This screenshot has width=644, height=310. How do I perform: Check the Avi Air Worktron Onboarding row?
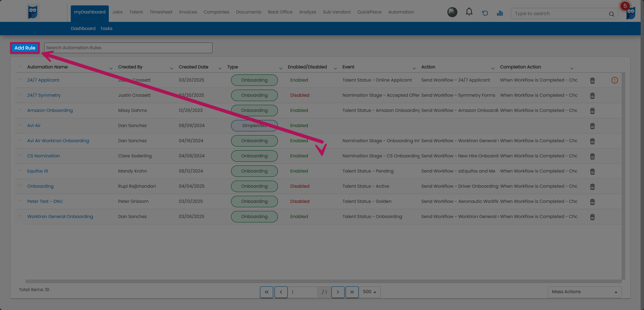(20, 140)
